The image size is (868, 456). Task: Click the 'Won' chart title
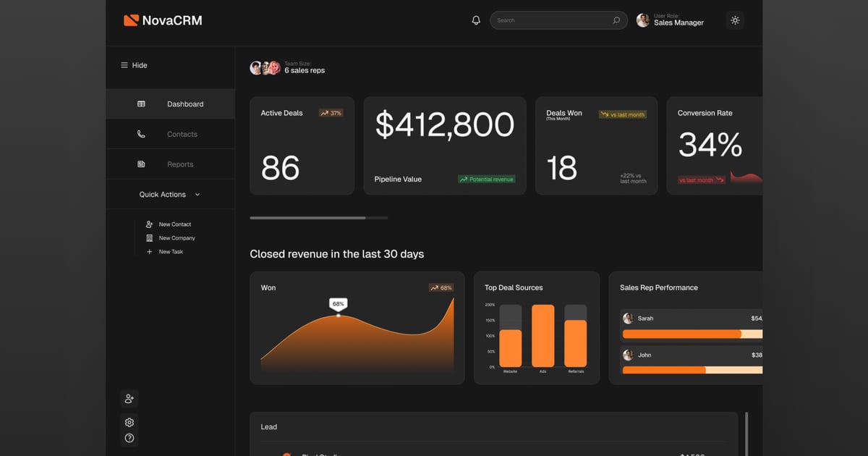pyautogui.click(x=268, y=287)
